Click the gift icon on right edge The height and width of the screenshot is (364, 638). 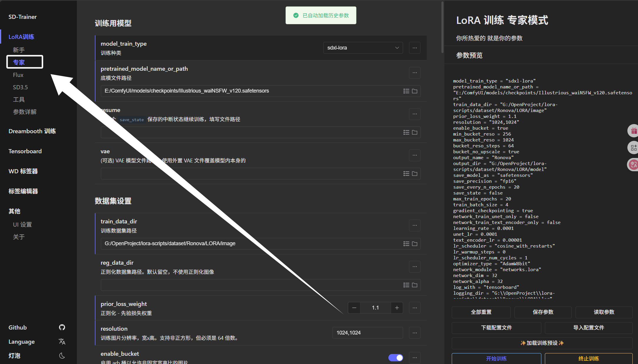pos(633,131)
